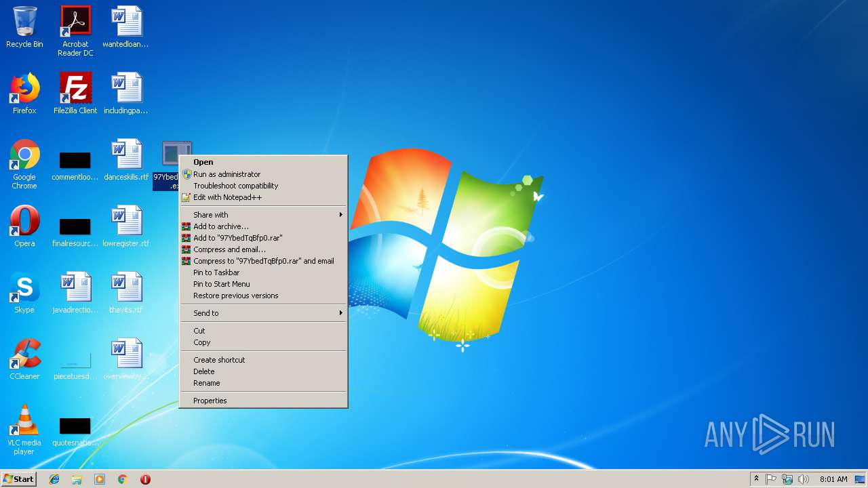The width and height of the screenshot is (868, 488).
Task: Click the Show desktop button
Action: click(x=861, y=479)
